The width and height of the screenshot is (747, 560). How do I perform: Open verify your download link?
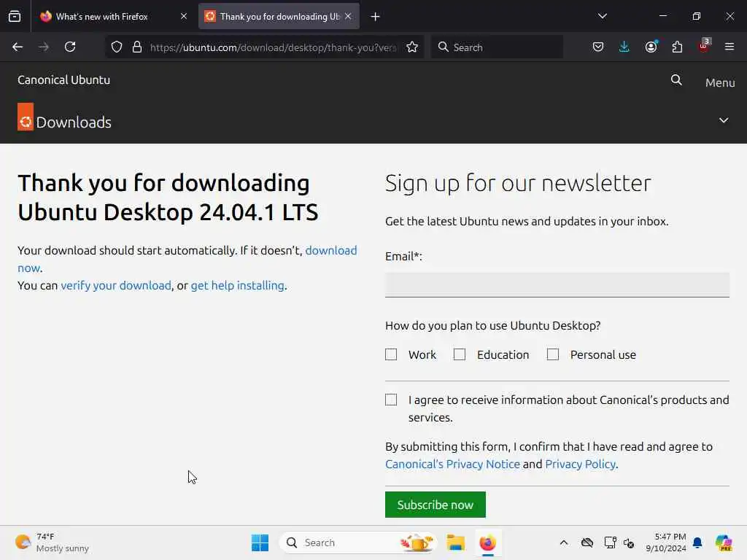coord(116,285)
